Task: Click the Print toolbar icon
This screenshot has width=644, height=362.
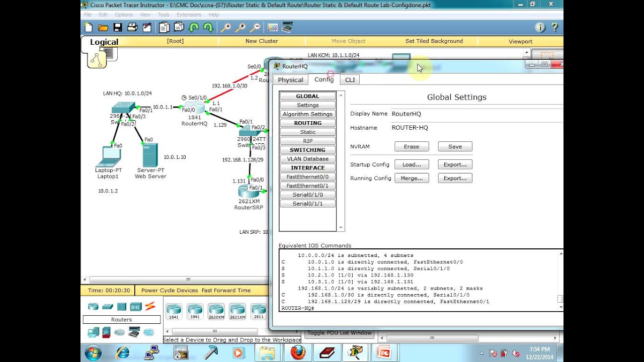Action: pos(132,28)
